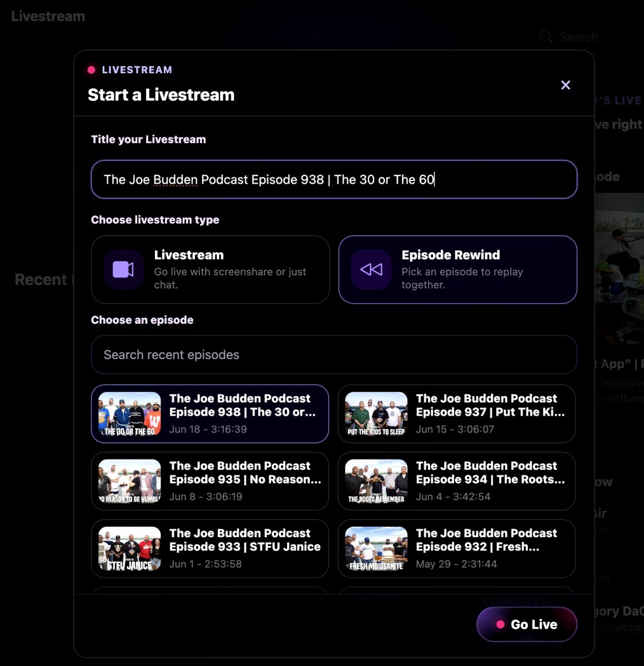Click the Search recent episodes field
The width and height of the screenshot is (644, 666).
tap(334, 355)
